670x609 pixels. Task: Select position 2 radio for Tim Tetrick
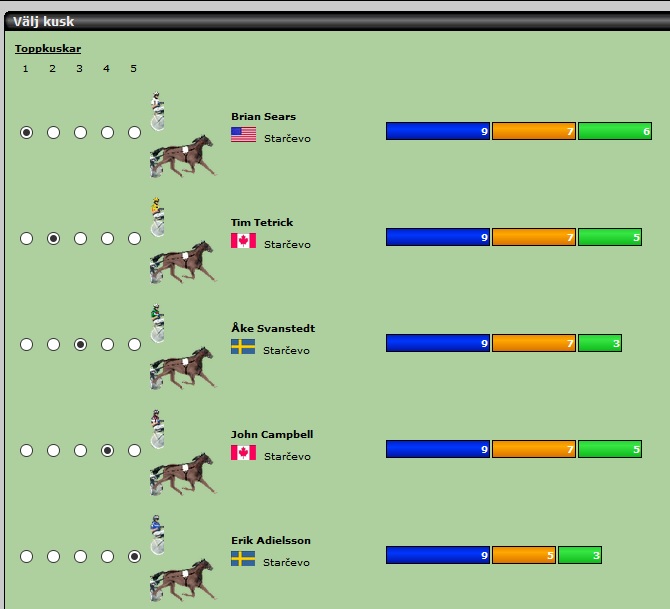point(53,238)
